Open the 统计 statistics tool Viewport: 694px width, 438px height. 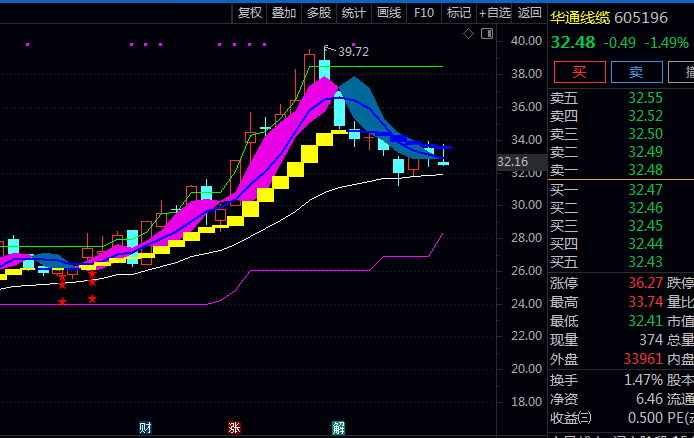(353, 12)
